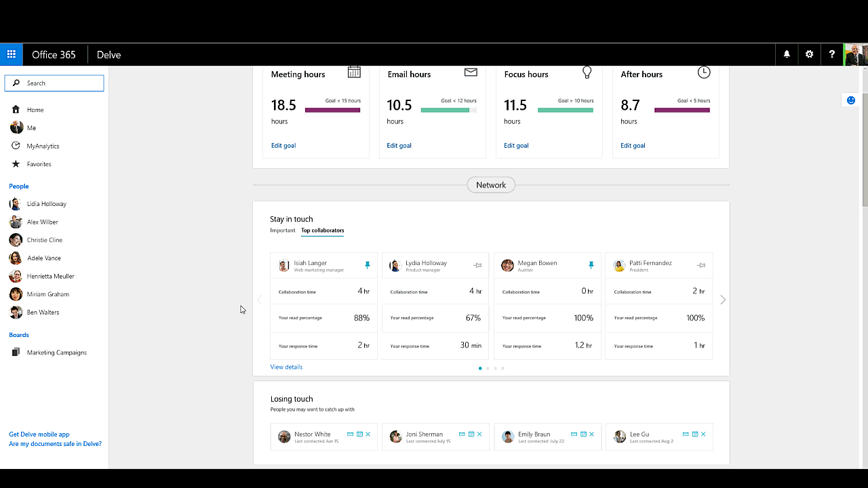Edit goal for Meeting hours
868x488 pixels.
click(283, 146)
